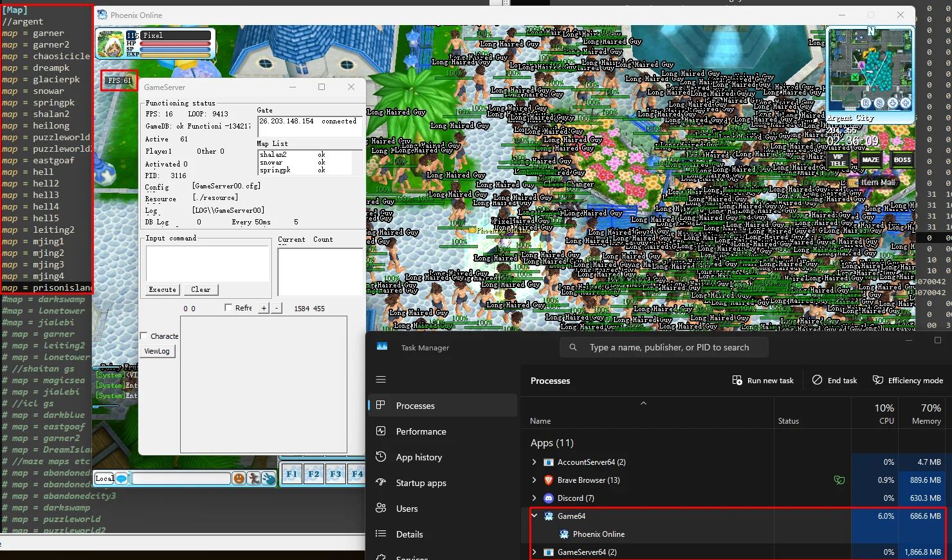Click the minimap down-arrow icon
This screenshot has width=952, height=560.
(x=893, y=103)
